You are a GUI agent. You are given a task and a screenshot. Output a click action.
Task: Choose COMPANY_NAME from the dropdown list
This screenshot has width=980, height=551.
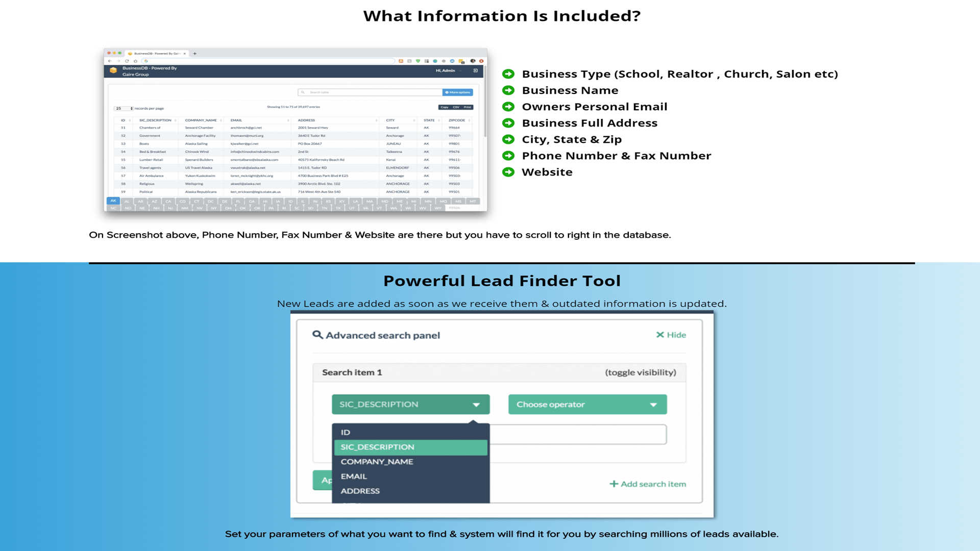pyautogui.click(x=410, y=462)
